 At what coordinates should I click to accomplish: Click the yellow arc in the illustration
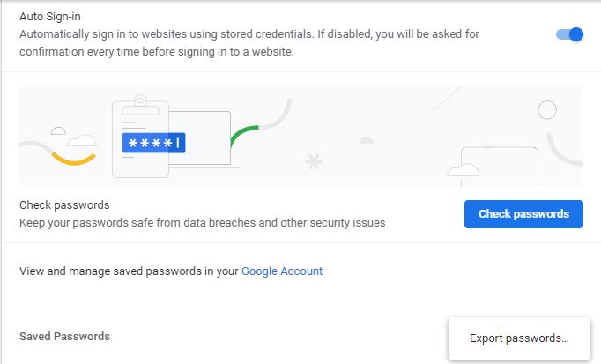point(71,158)
